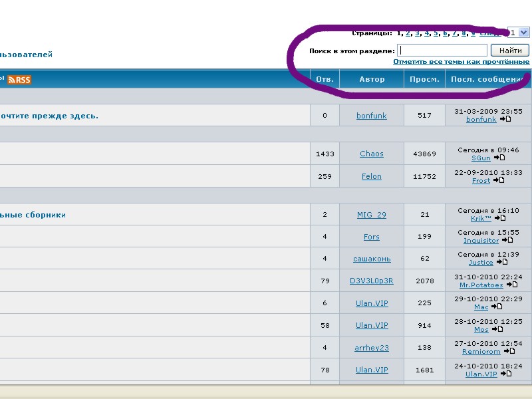Screen dimensions: 532x399
Task: Go to page 2 of topics
Action: click(x=408, y=33)
